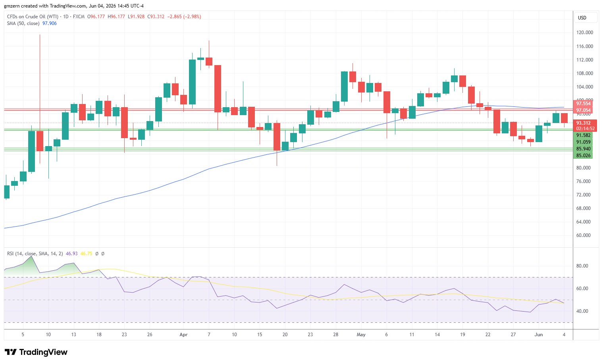Click the yellow RSI average value 46.75
The height and width of the screenshot is (364, 603).
(x=86, y=254)
